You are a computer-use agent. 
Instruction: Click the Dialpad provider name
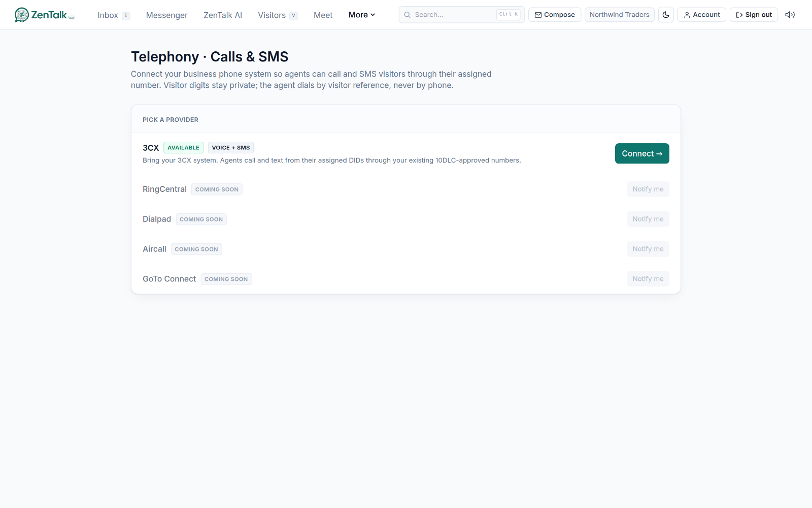coord(157,219)
